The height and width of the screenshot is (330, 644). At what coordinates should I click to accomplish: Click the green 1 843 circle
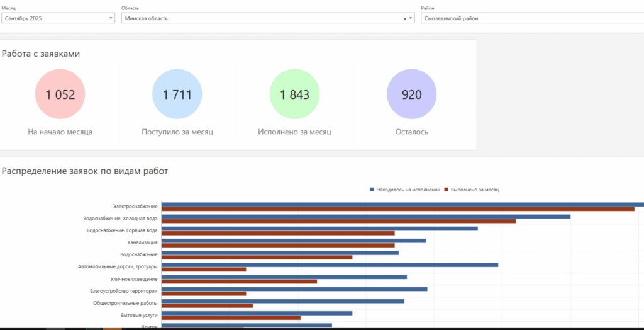click(294, 94)
